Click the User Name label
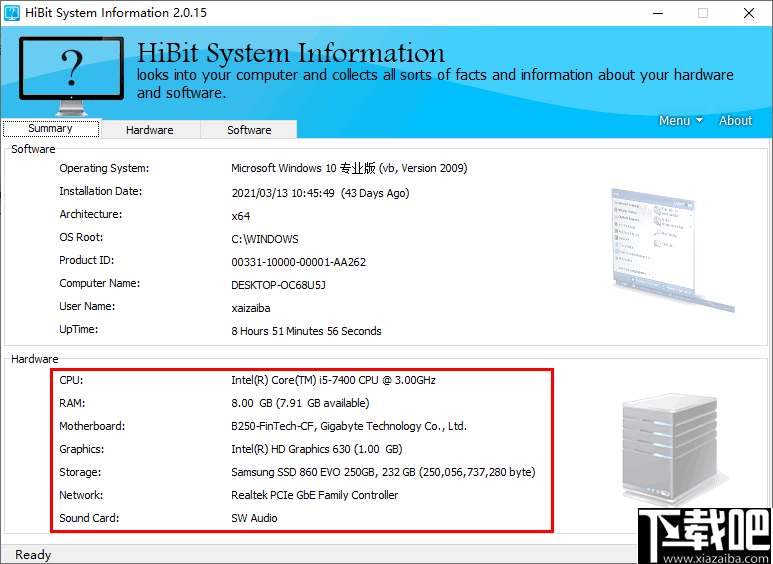 click(87, 306)
